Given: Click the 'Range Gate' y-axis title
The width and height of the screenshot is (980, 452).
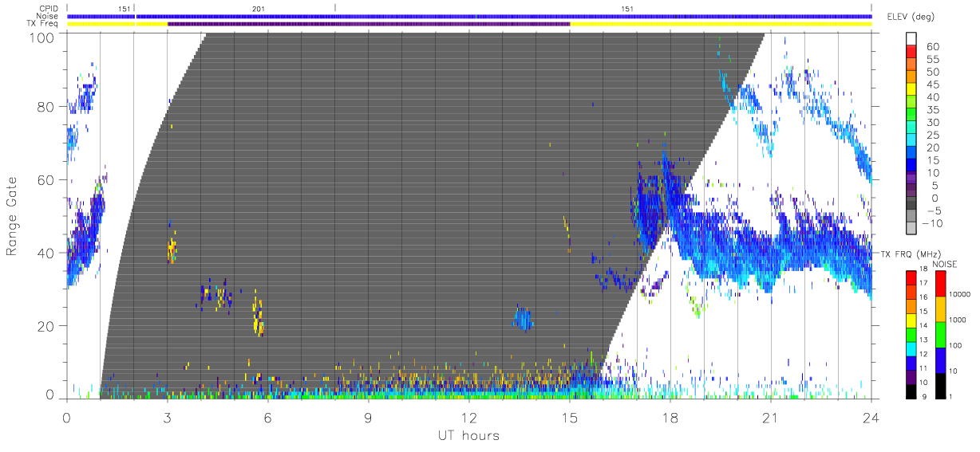Looking at the screenshot, I should (x=13, y=217).
